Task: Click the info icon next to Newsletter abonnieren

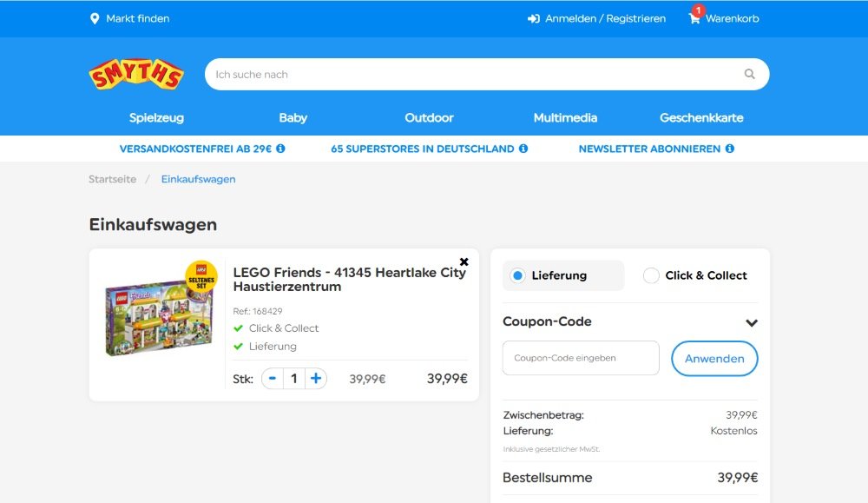Action: 729,149
